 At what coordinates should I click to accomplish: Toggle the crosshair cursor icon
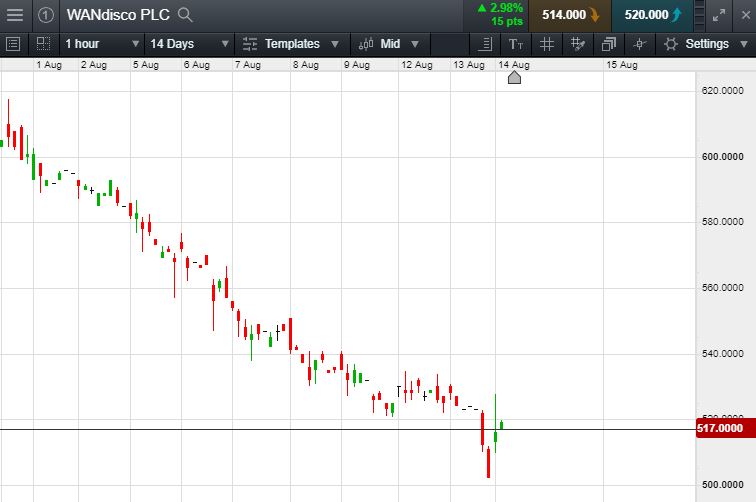click(x=639, y=44)
